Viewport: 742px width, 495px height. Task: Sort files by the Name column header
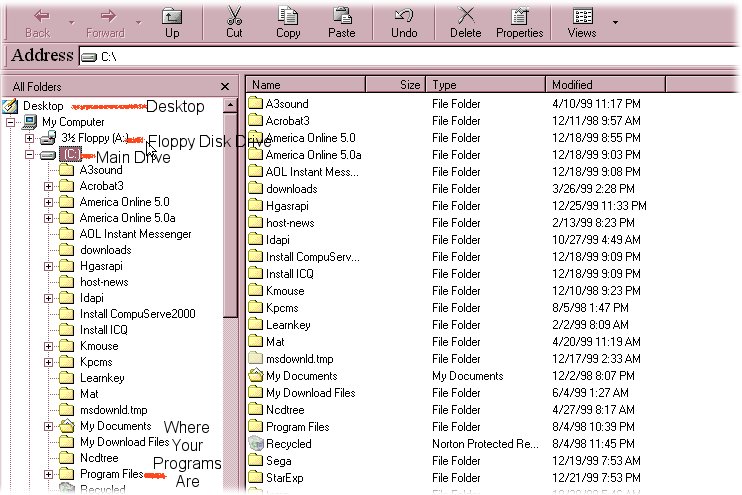click(x=306, y=85)
